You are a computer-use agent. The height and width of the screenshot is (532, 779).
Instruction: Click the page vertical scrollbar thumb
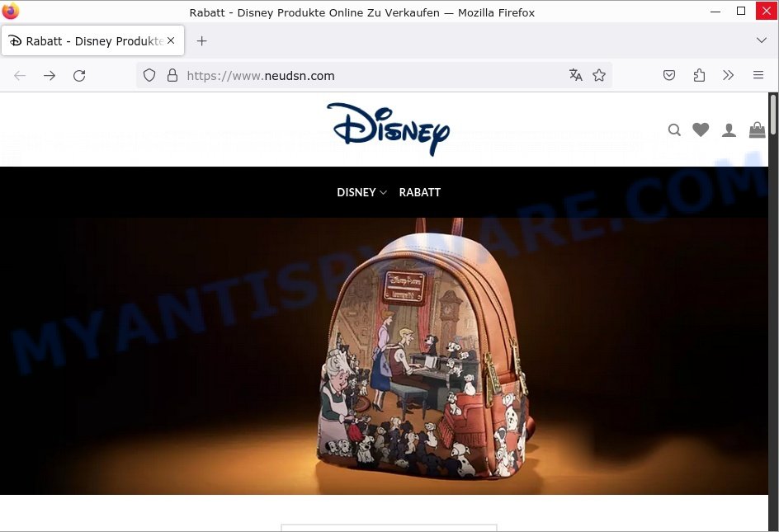coord(773,115)
